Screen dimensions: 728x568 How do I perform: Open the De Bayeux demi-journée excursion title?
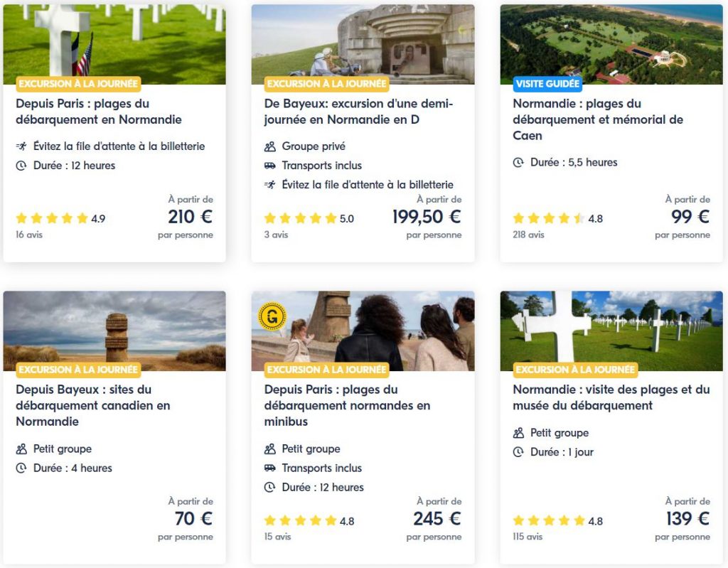tap(358, 112)
